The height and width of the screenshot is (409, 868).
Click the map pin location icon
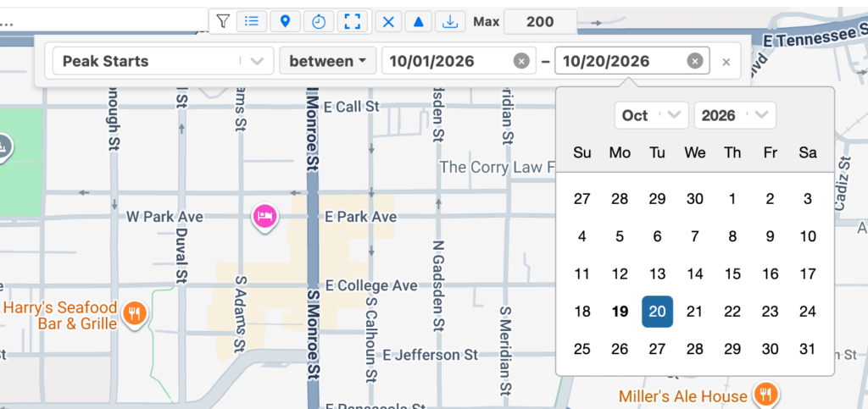coord(285,21)
